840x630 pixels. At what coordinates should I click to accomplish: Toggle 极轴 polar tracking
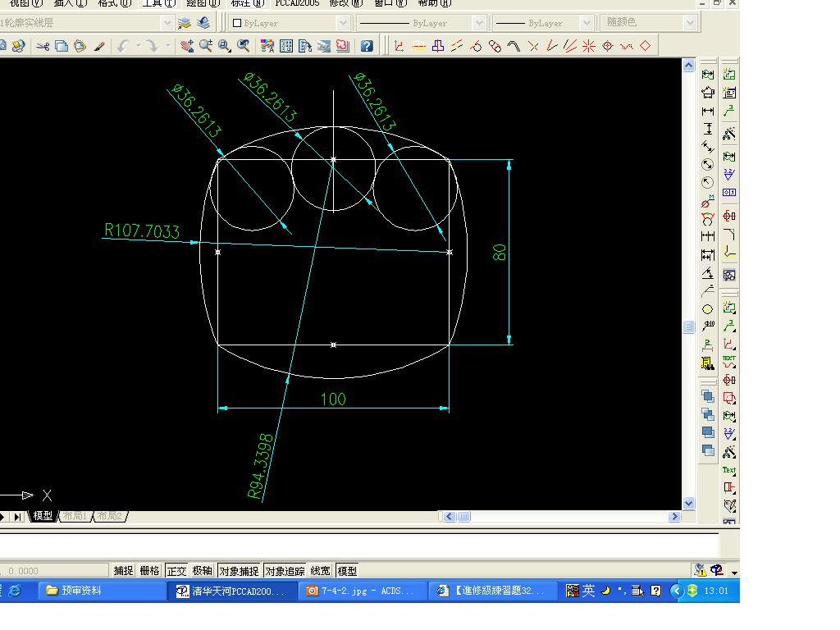[x=203, y=571]
